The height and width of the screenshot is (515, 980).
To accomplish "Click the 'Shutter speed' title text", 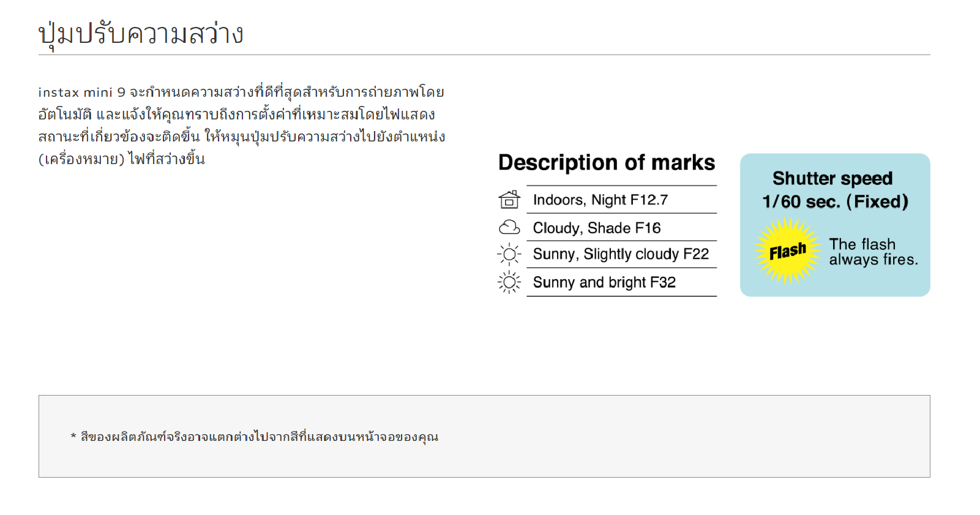I will (832, 178).
